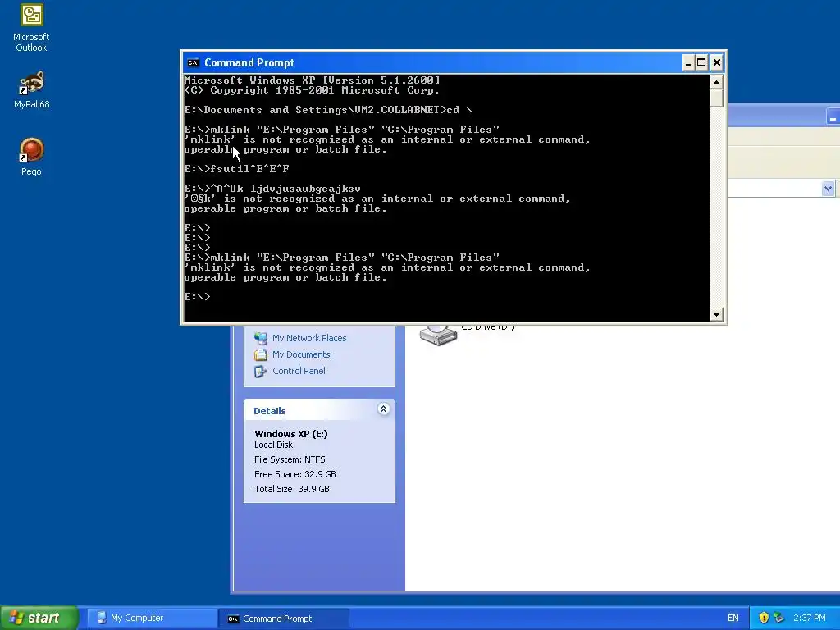Screen dimensions: 840x630
Task: Click scroll up arrow in Command Prompt
Action: tap(716, 82)
